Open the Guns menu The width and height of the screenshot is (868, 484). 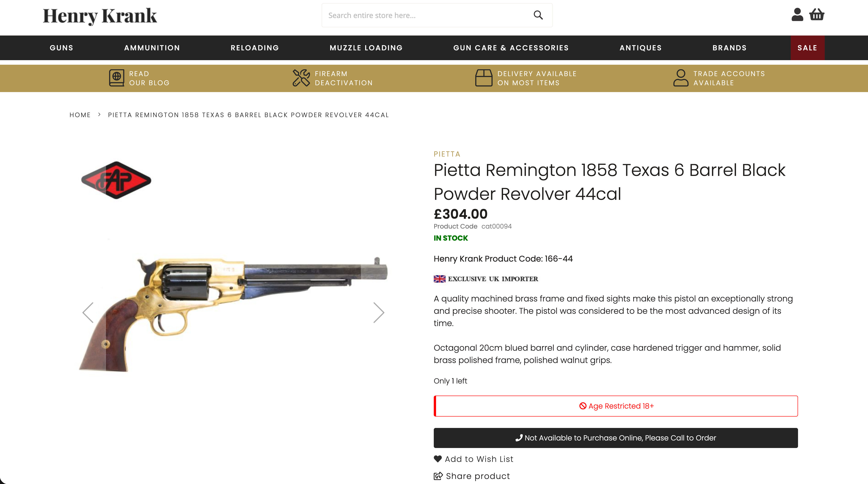(x=61, y=48)
